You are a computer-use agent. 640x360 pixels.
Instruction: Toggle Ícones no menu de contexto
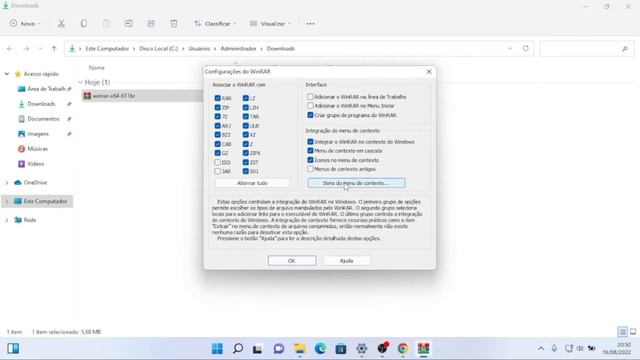click(x=310, y=160)
